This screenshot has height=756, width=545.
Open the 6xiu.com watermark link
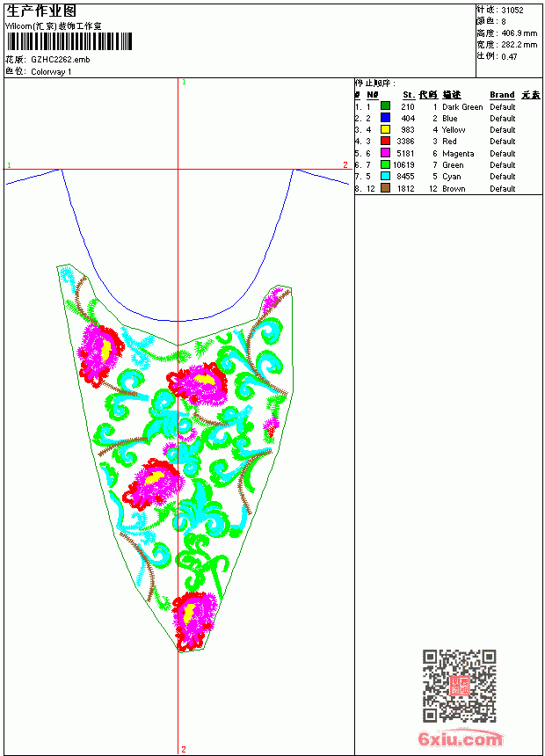pyautogui.click(x=460, y=738)
